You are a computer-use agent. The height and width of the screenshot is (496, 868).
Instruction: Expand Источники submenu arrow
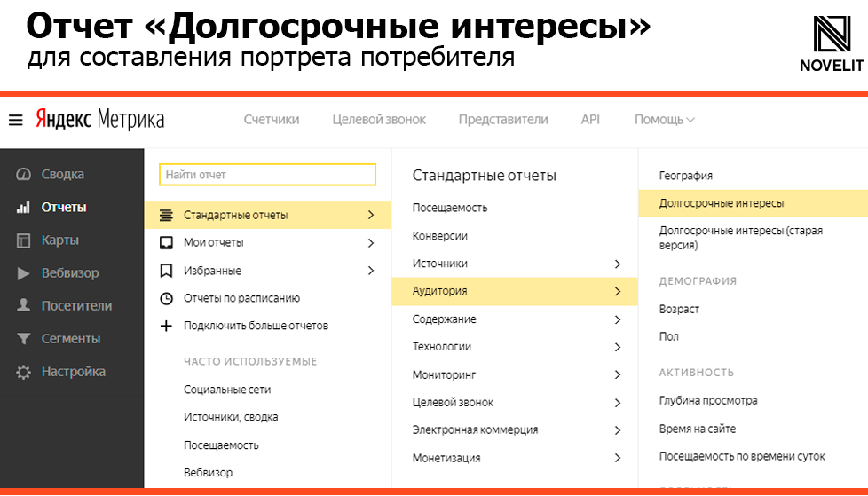(618, 264)
